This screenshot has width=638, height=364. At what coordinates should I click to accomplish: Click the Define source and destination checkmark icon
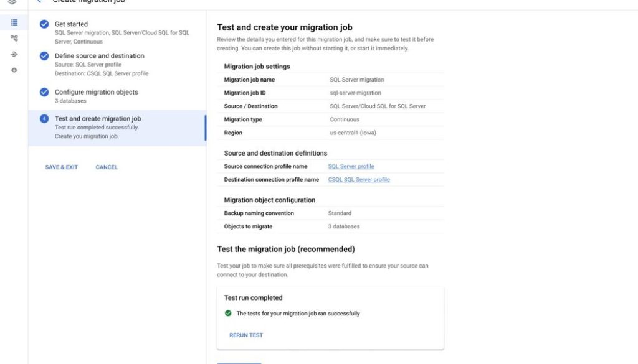[44, 56]
